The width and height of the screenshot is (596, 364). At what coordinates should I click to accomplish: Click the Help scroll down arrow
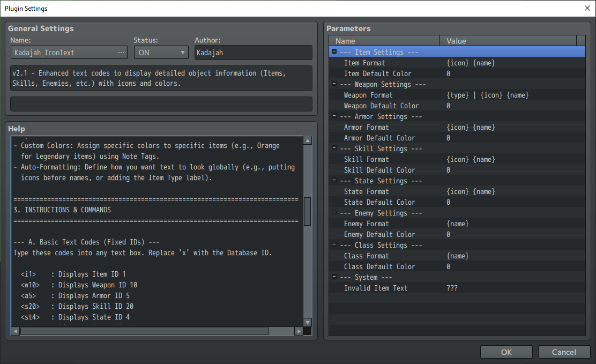(x=307, y=322)
